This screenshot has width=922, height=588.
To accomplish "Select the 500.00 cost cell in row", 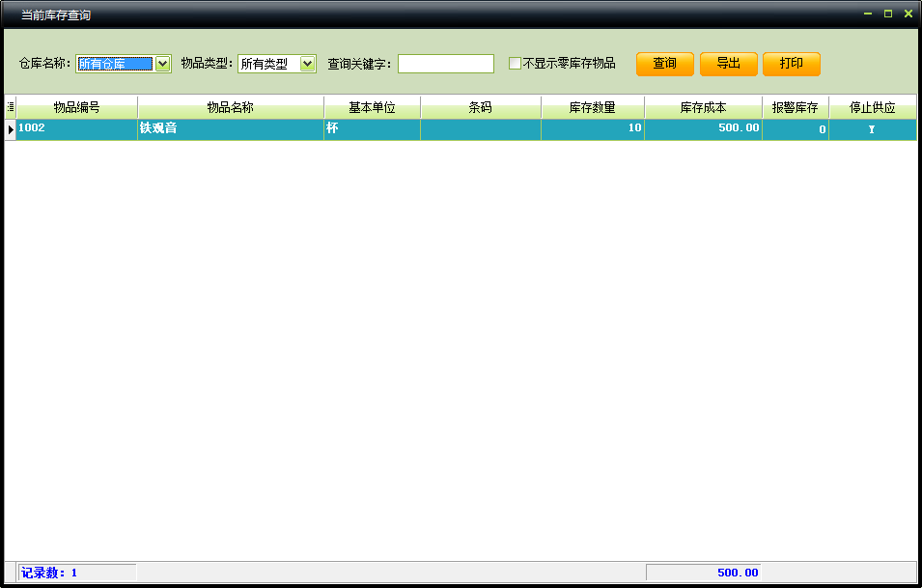I will 703,129.
